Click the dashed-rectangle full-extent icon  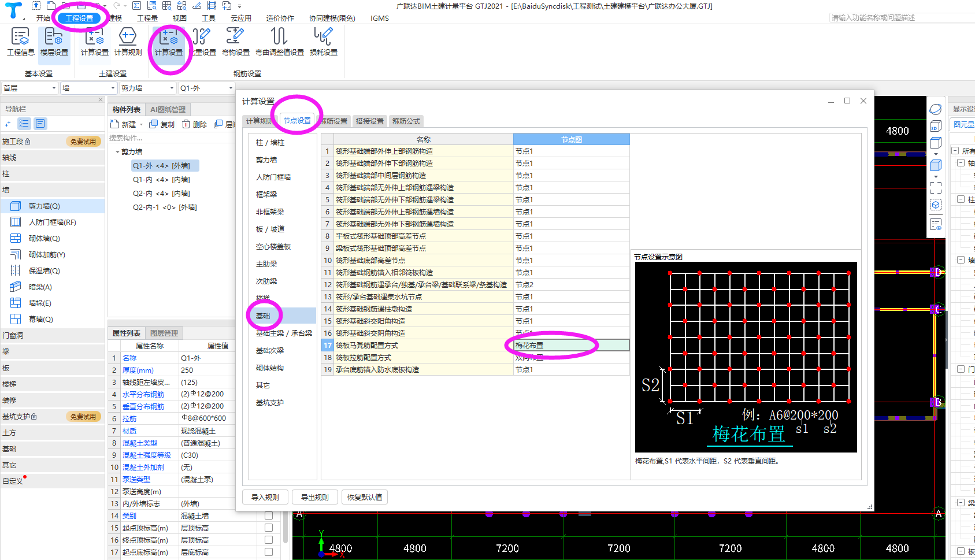(936, 188)
